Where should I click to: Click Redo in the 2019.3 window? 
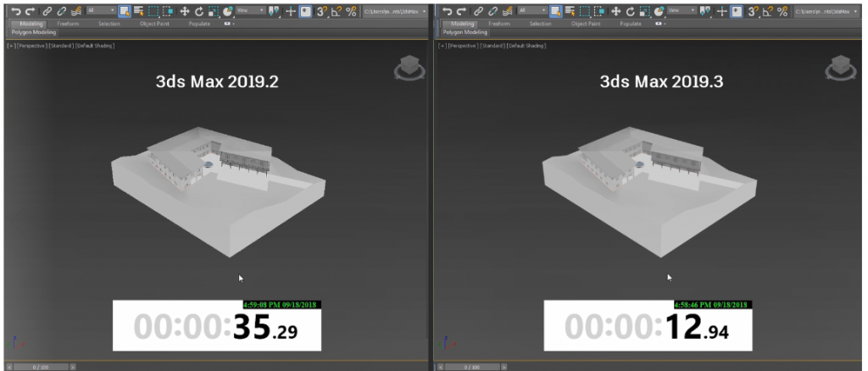[x=461, y=11]
